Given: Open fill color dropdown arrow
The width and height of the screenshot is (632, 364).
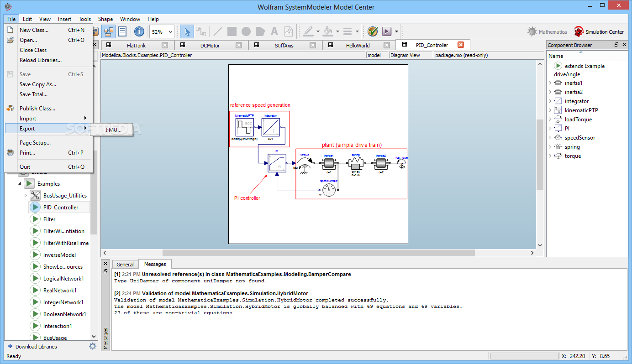Looking at the screenshot, I should click(x=337, y=32).
